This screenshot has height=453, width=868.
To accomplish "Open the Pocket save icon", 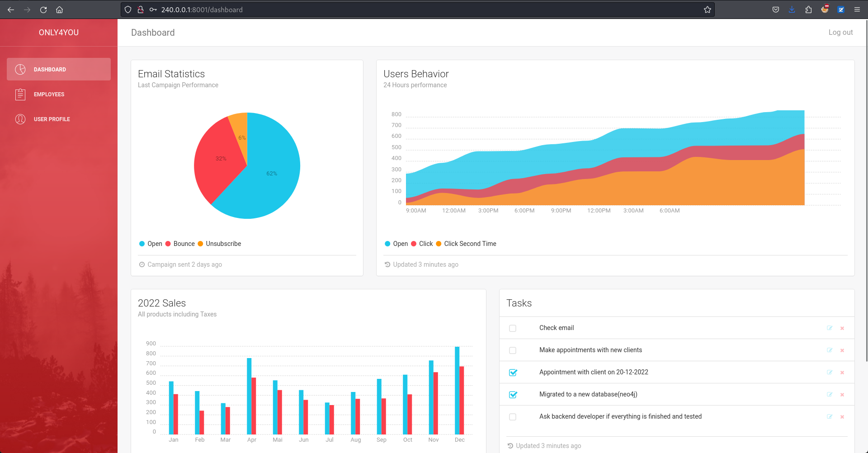I will (776, 9).
